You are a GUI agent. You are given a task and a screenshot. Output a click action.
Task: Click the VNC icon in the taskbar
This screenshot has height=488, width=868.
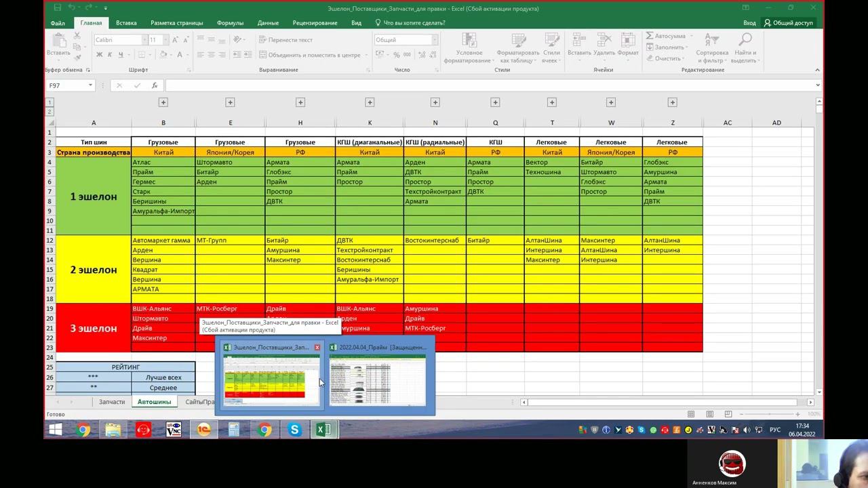(174, 430)
